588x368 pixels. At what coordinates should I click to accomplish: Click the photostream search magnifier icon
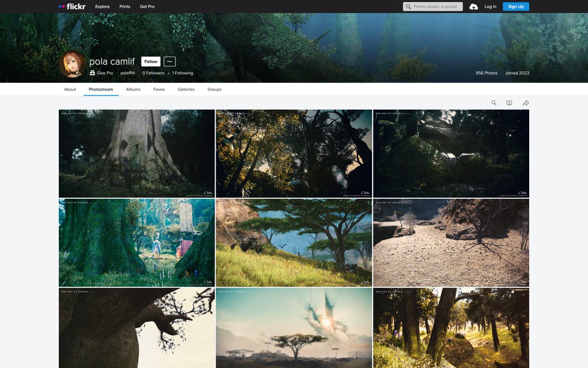coord(494,103)
